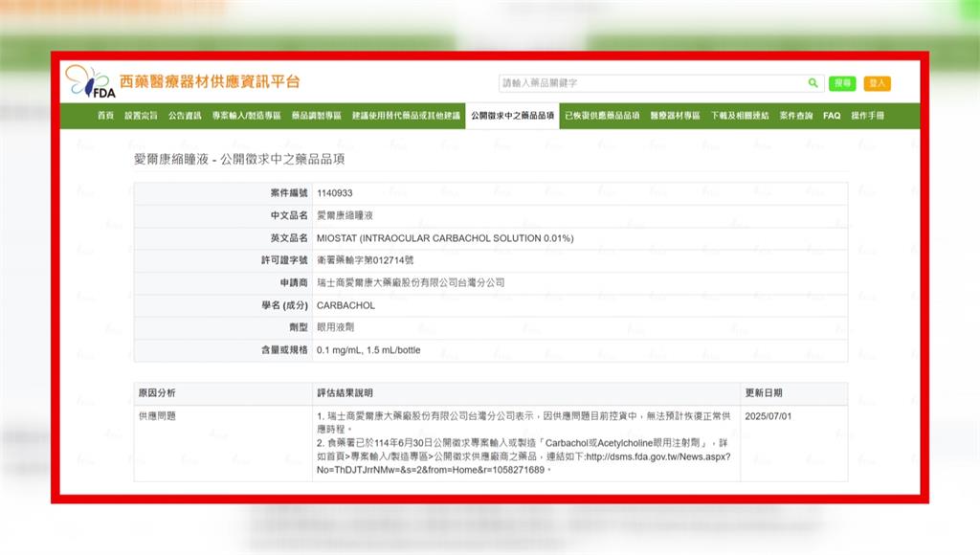Select the 公開徵求中之藥品品項 tab

coord(513,116)
